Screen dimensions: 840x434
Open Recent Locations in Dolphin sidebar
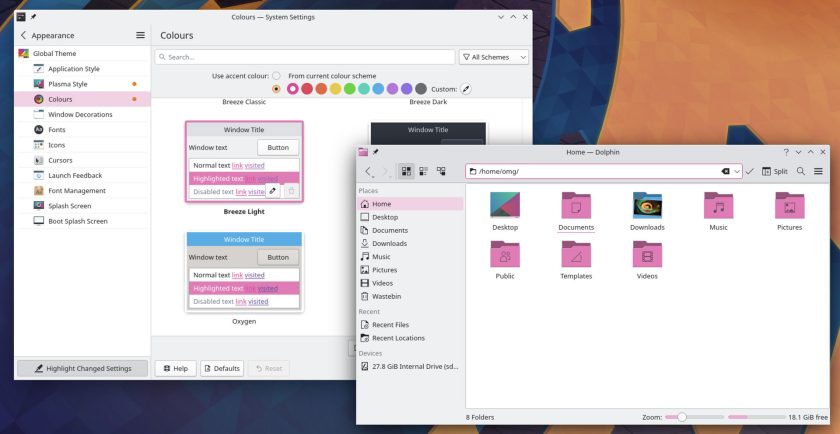tap(410, 338)
